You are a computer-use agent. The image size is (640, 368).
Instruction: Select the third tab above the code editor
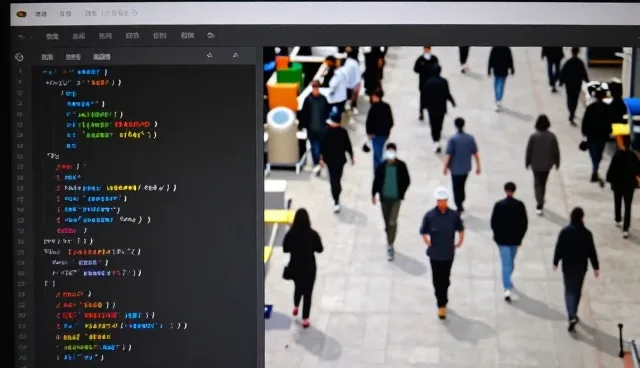[102, 57]
